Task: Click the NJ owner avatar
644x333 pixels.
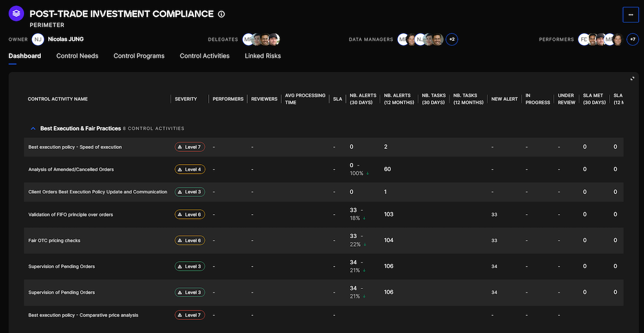Action: click(38, 39)
